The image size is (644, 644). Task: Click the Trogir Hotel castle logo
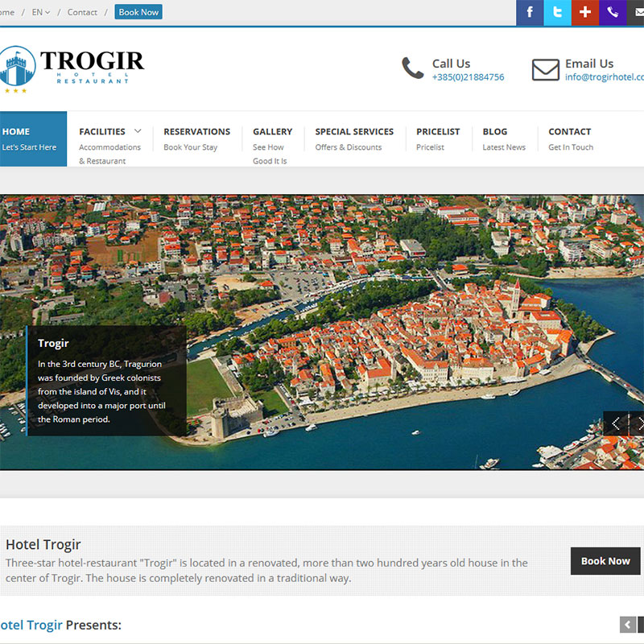click(x=18, y=67)
